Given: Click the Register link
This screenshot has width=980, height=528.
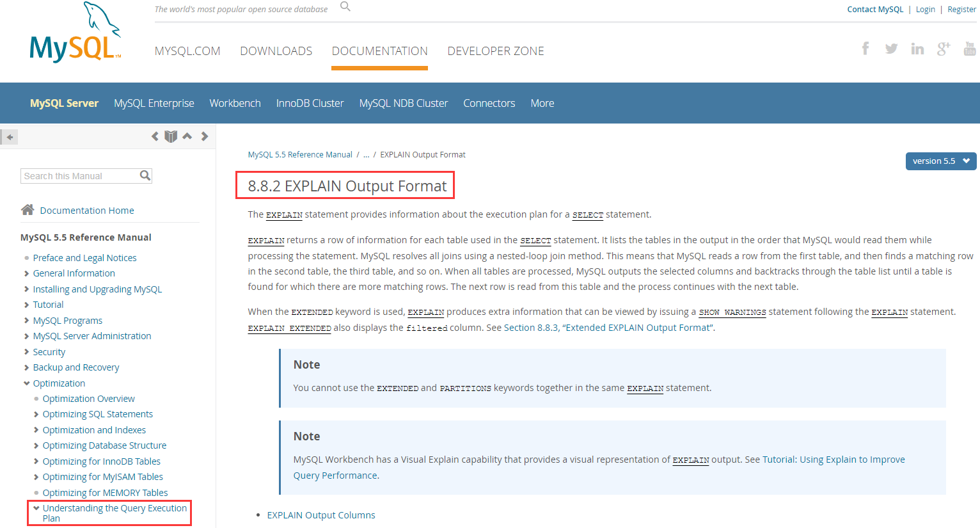Looking at the screenshot, I should [x=962, y=10].
